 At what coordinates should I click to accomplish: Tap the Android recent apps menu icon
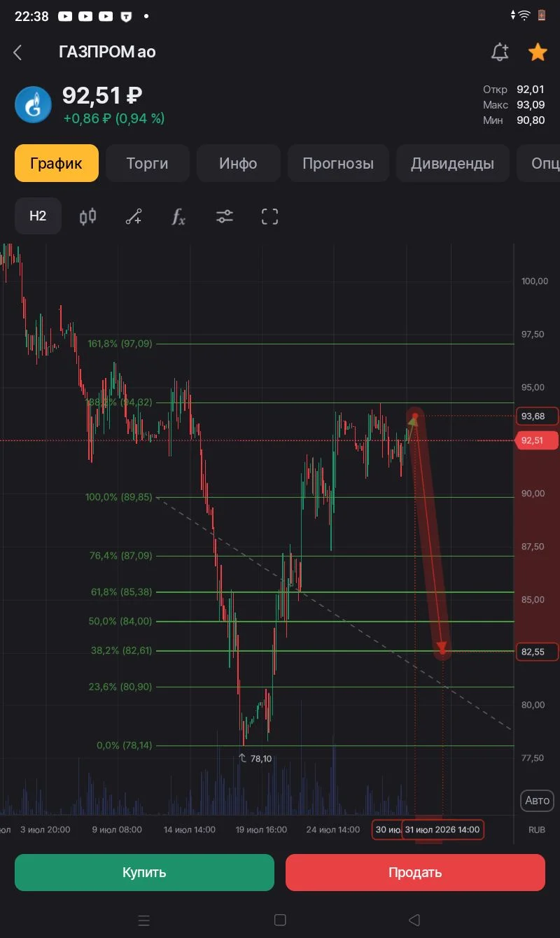coord(144,920)
